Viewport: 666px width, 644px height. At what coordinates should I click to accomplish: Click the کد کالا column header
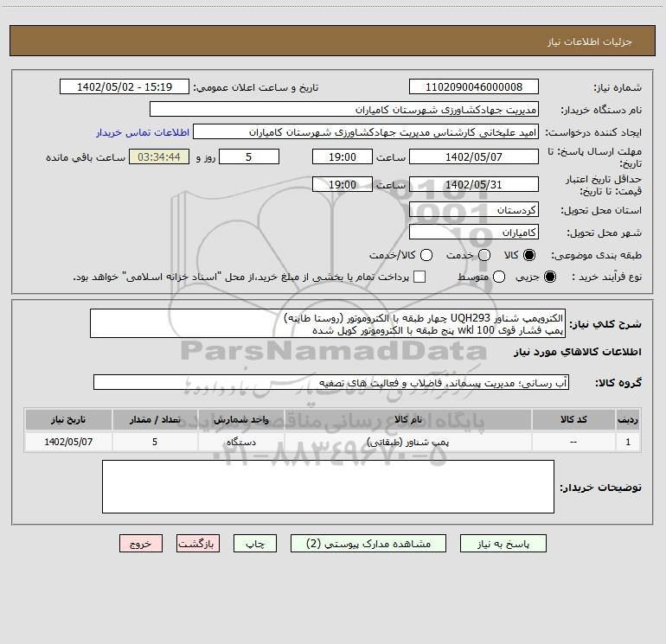coord(573,419)
